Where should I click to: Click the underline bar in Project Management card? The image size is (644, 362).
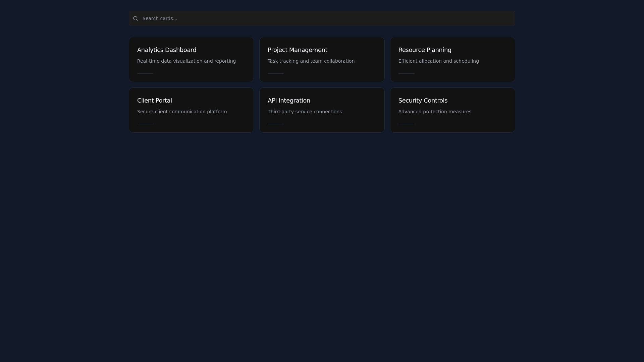(x=276, y=73)
